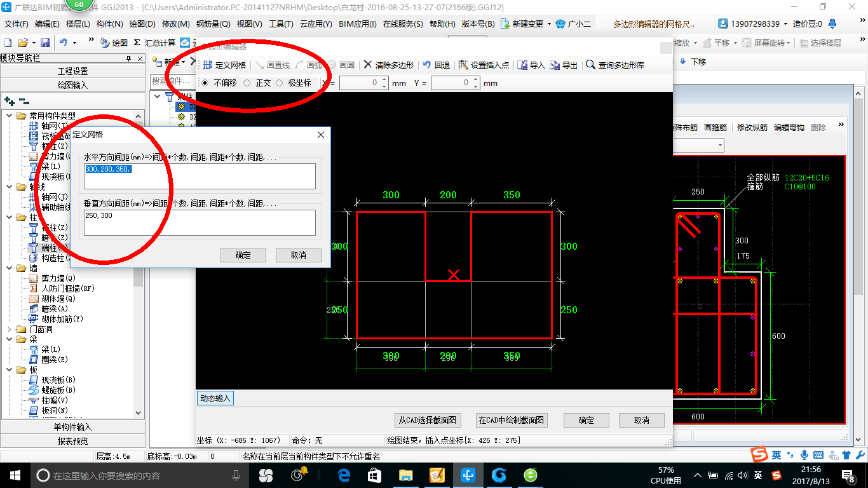The image size is (868, 488).
Task: Click the save floppy disk icon
Action: point(45,43)
